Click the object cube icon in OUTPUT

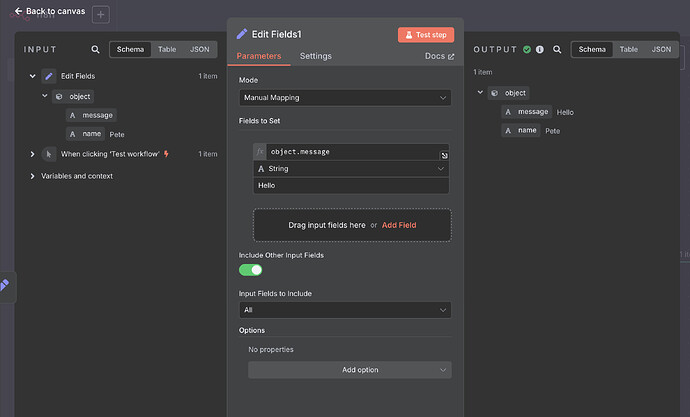tap(495, 93)
